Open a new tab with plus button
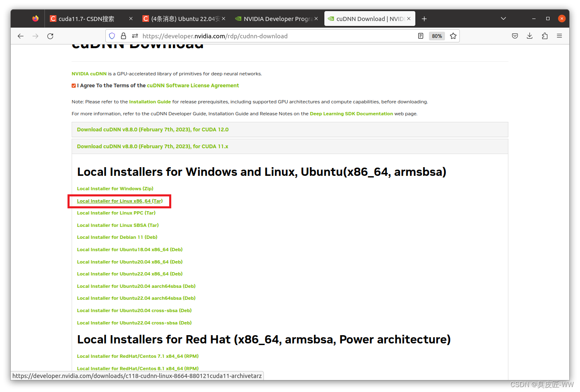The width and height of the screenshot is (580, 392). [424, 19]
